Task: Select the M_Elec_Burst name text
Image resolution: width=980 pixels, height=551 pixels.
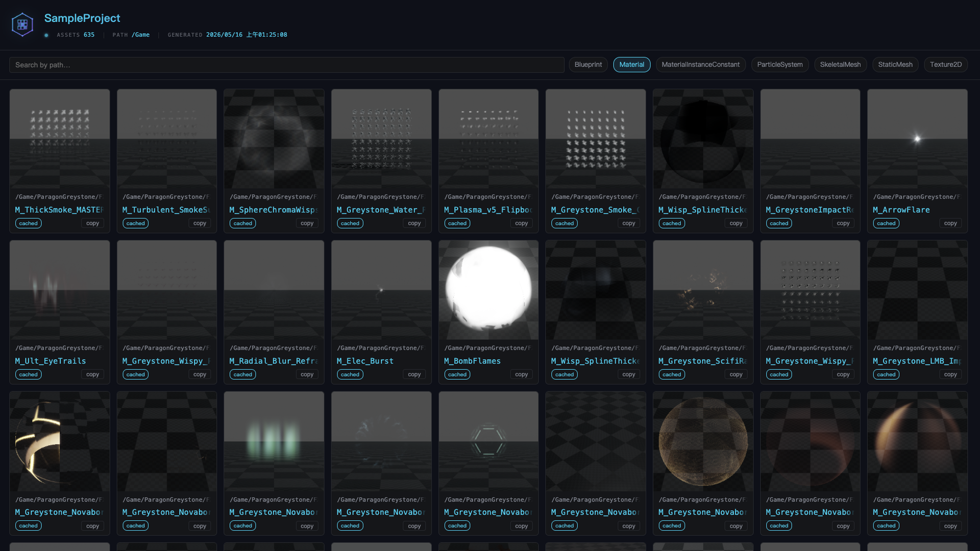Action: [365, 361]
